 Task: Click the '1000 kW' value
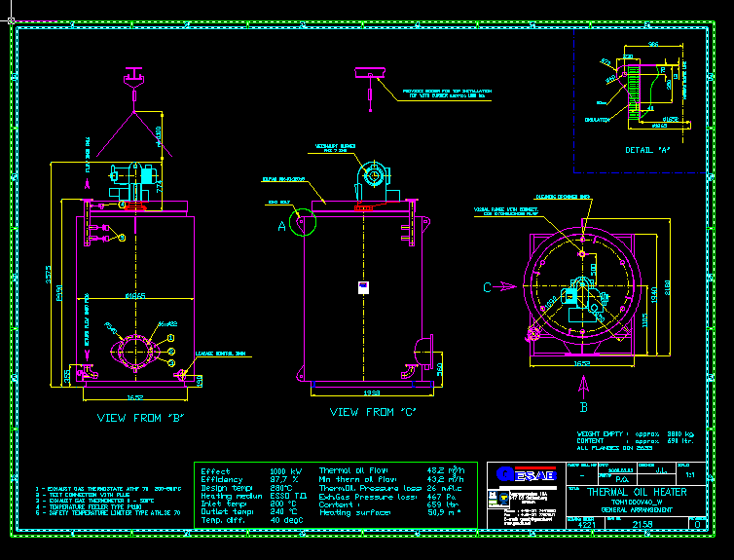pos(285,471)
